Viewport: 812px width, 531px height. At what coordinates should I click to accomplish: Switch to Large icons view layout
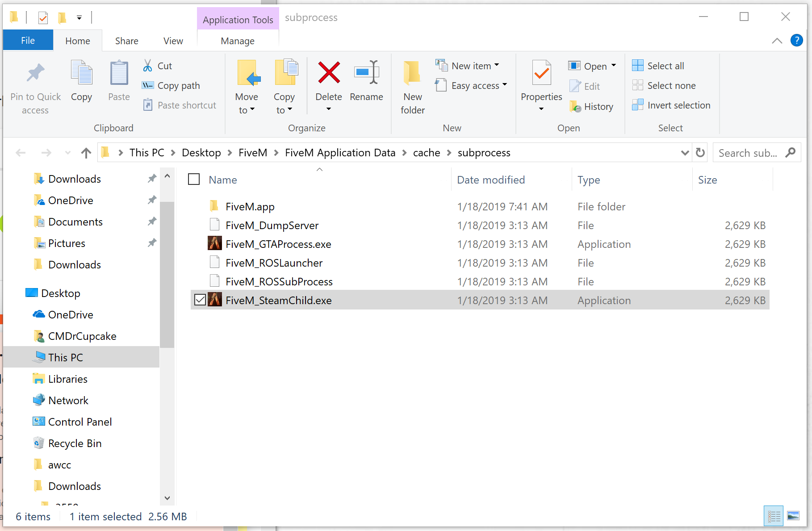(793, 517)
